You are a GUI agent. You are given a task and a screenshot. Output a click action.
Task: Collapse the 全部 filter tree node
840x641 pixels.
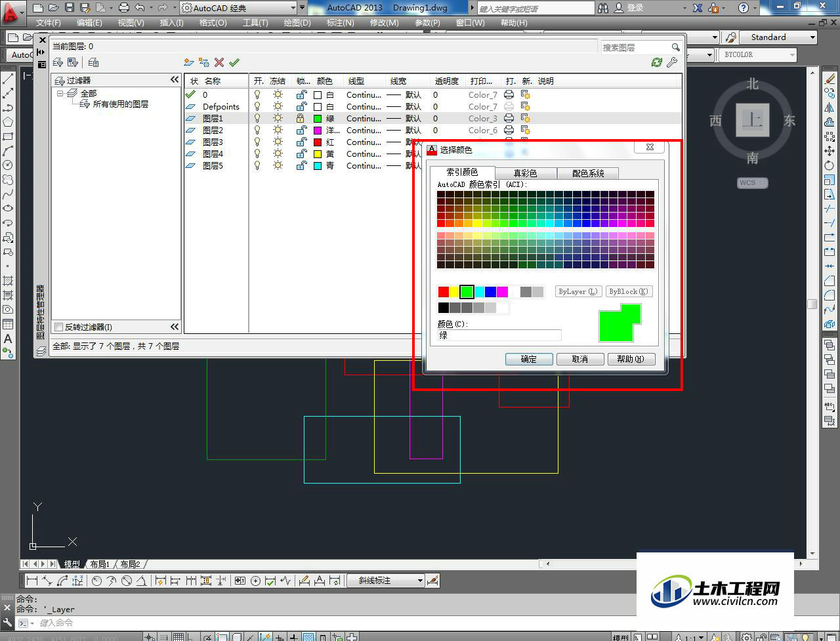(x=60, y=94)
